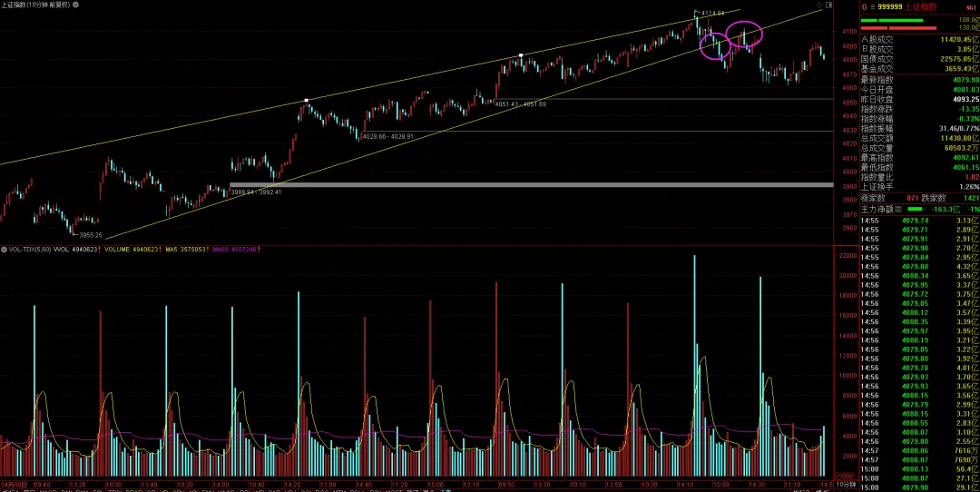Click the 09:40 marker on time axis
980x492 pixels.
[x=42, y=485]
